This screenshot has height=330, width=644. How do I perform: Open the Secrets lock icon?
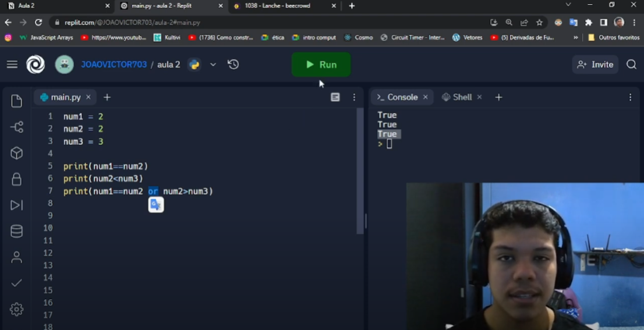point(16,179)
